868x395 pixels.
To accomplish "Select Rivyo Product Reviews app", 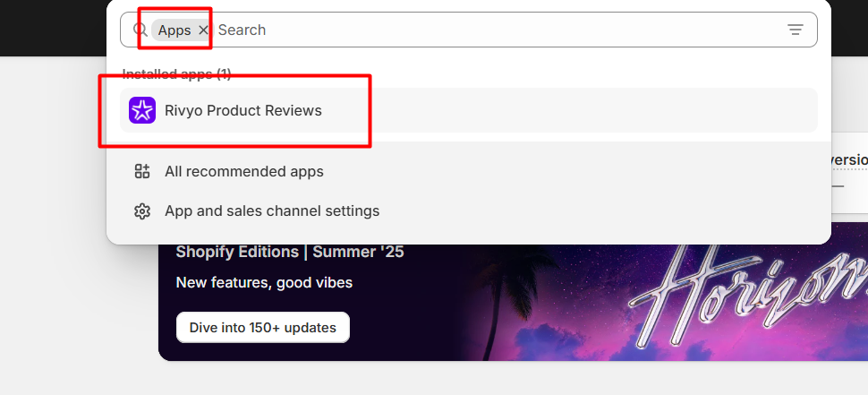I will coord(468,110).
